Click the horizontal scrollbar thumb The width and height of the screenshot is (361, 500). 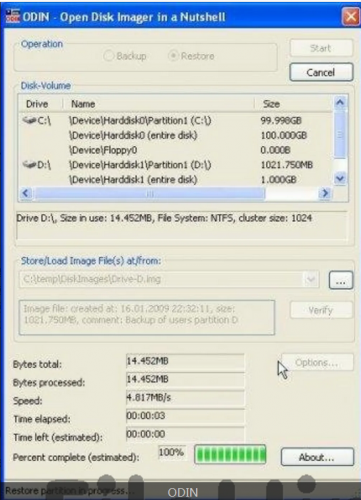(x=149, y=193)
